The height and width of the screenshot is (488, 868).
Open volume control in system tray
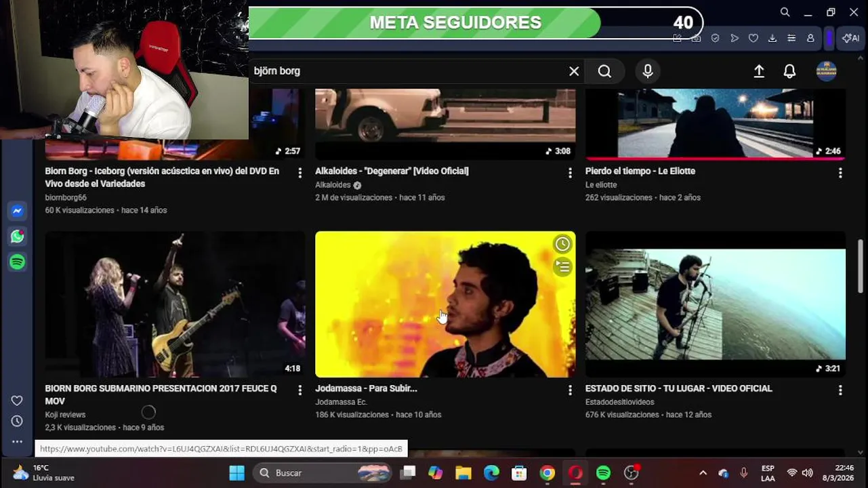click(807, 473)
